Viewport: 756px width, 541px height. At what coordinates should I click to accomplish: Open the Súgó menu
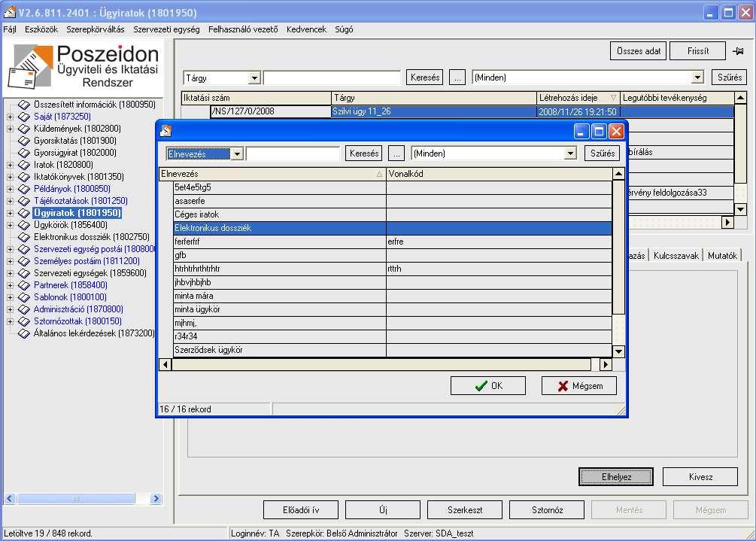point(344,29)
